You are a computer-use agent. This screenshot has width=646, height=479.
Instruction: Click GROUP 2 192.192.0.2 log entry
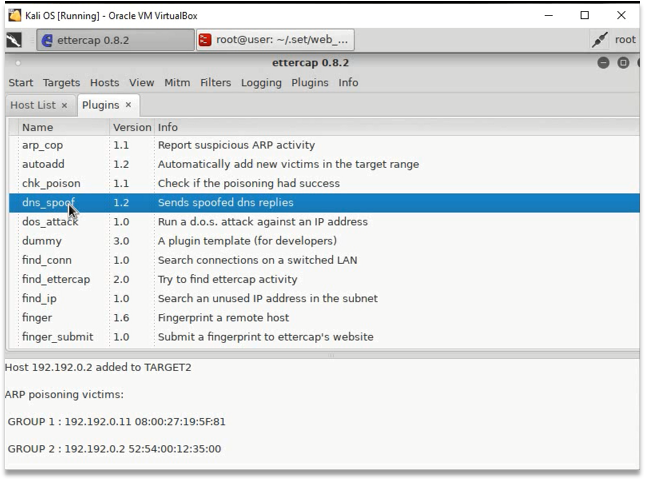tap(115, 449)
